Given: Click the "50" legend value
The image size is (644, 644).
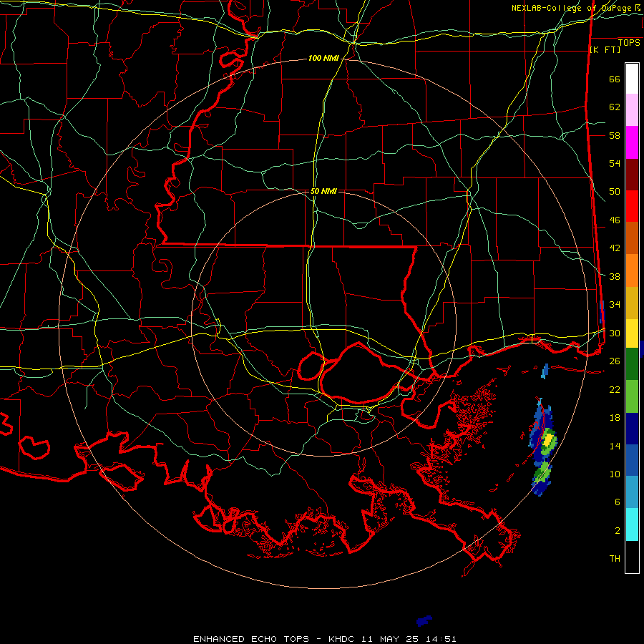Looking at the screenshot, I should coord(615,191).
